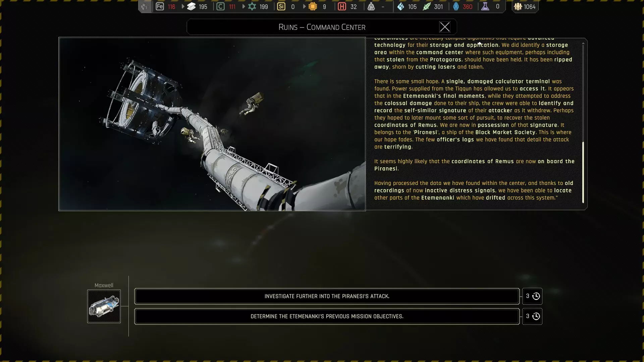This screenshot has height=362, width=644.
Task: Click the Carbon (C) resource icon
Action: pos(220,6)
